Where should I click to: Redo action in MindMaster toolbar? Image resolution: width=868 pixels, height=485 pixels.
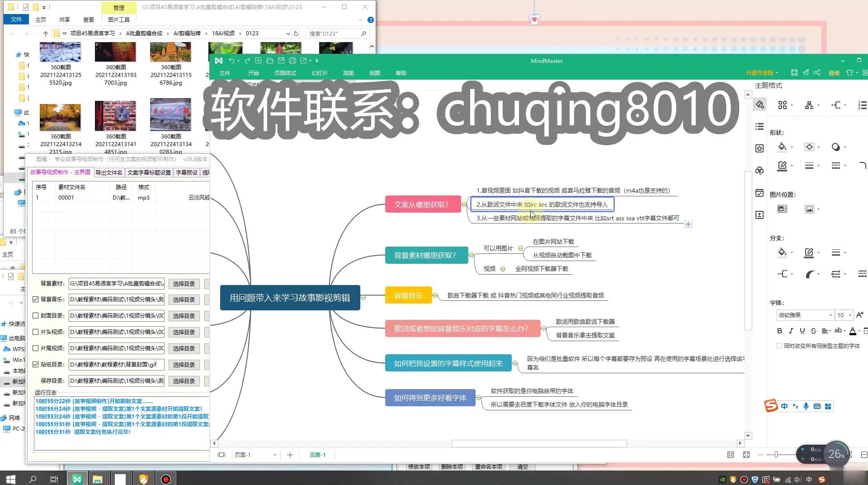247,61
